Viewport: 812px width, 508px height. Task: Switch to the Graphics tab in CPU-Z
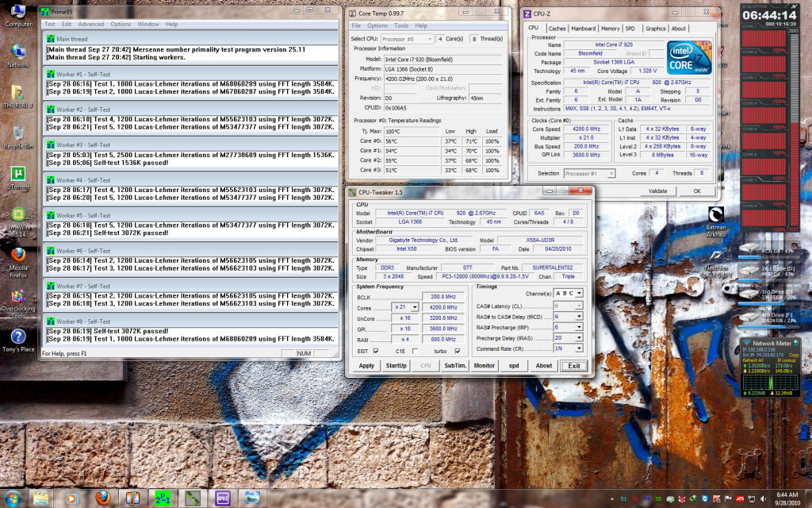pyautogui.click(x=656, y=29)
